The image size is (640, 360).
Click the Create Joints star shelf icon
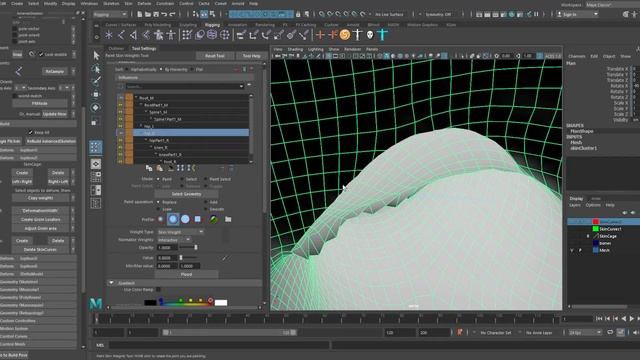point(109,35)
